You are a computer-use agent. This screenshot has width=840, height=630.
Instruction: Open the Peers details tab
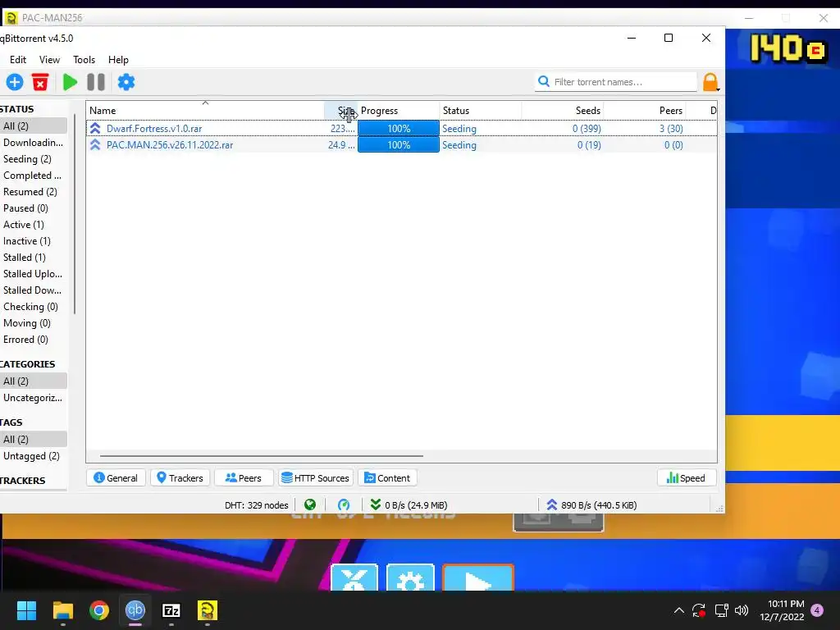(x=244, y=478)
